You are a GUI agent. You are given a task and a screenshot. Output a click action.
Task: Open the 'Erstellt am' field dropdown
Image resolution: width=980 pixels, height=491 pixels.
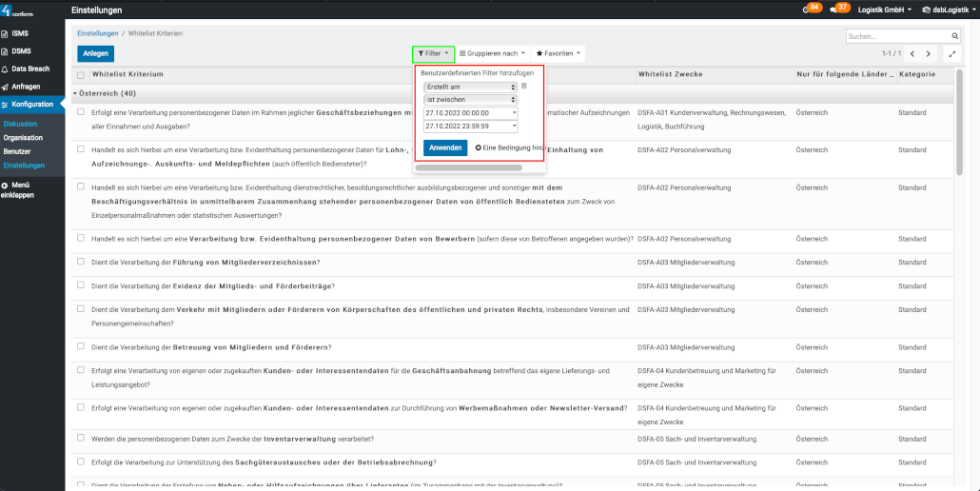pyautogui.click(x=470, y=87)
